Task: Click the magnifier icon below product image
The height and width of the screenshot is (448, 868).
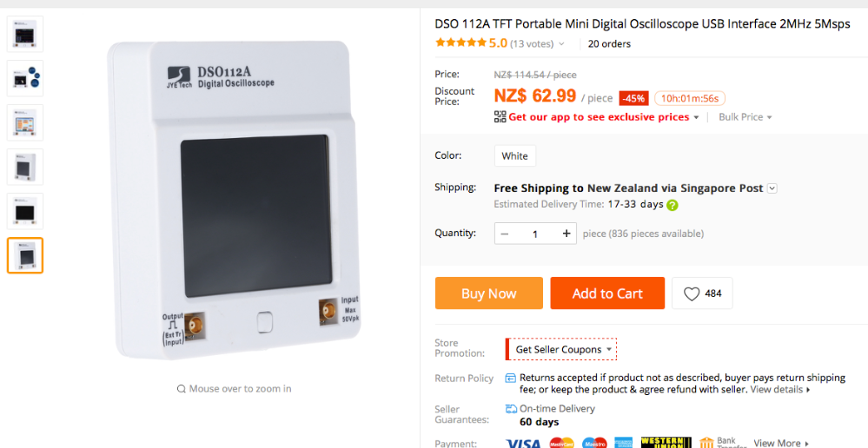Action: (181, 389)
